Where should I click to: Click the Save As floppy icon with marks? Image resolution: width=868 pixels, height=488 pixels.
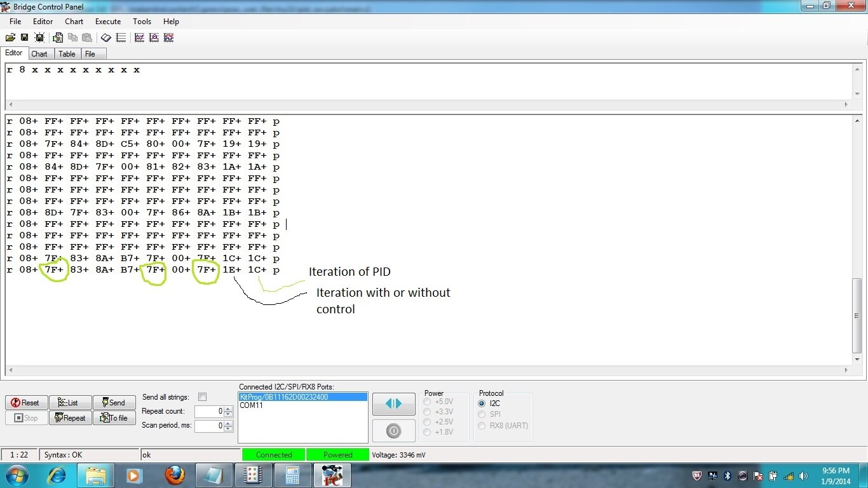click(39, 38)
